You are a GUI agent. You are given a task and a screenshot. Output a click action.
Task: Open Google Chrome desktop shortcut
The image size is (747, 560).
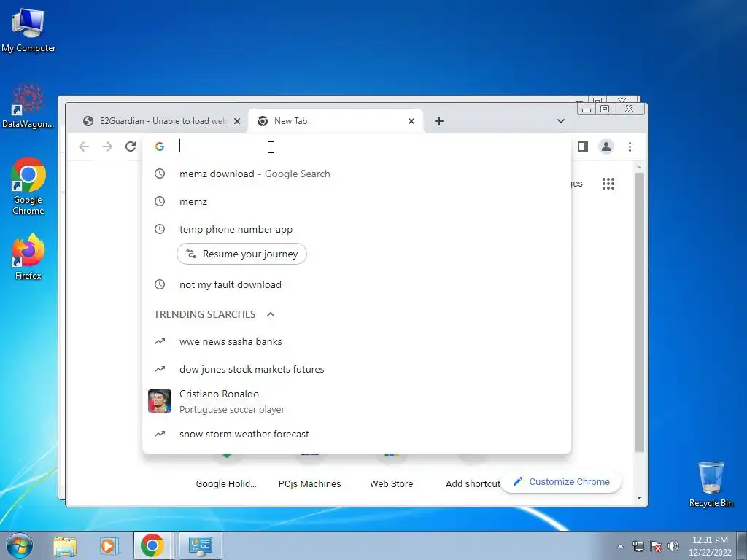pyautogui.click(x=28, y=186)
